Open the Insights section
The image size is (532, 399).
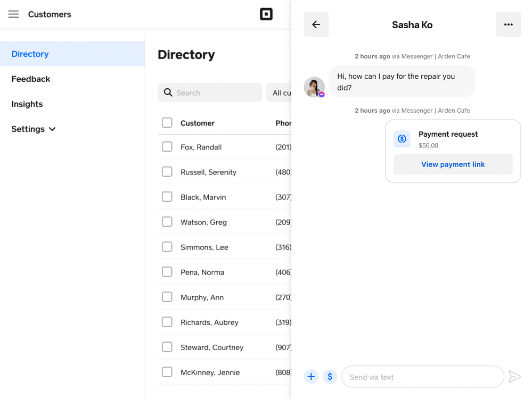[27, 104]
